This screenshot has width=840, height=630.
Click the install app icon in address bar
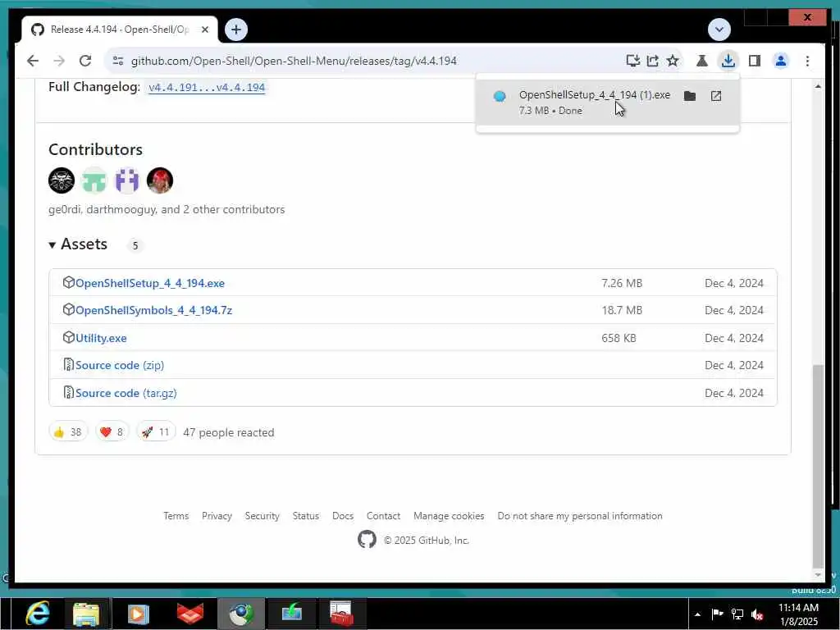(632, 61)
